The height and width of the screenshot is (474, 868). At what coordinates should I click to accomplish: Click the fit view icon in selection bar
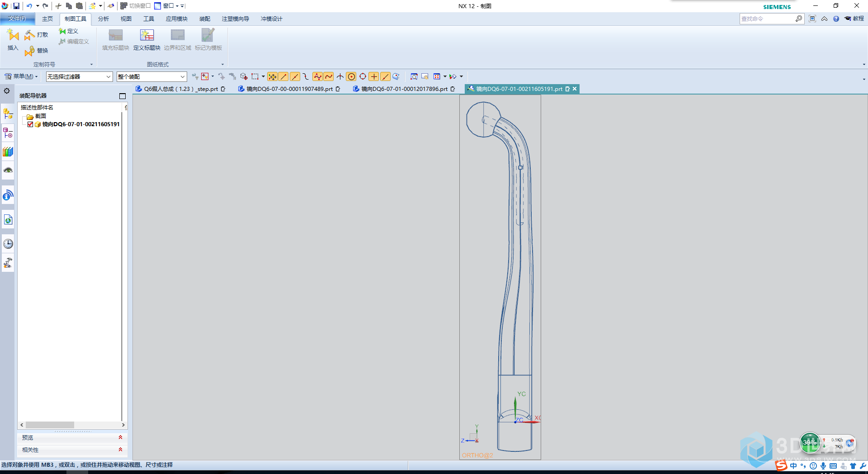[414, 76]
